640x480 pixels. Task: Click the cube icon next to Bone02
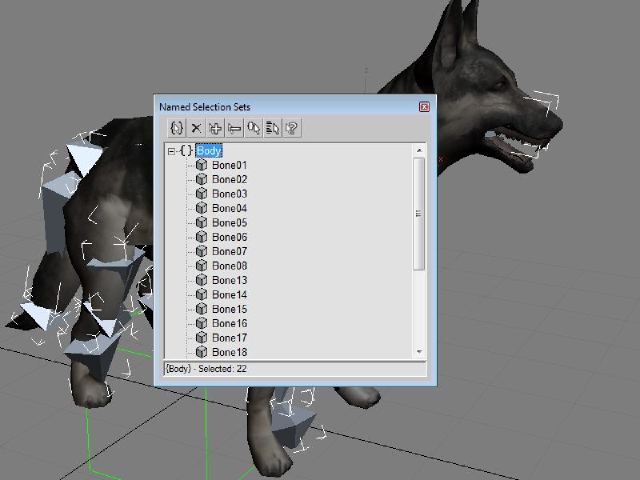[201, 179]
